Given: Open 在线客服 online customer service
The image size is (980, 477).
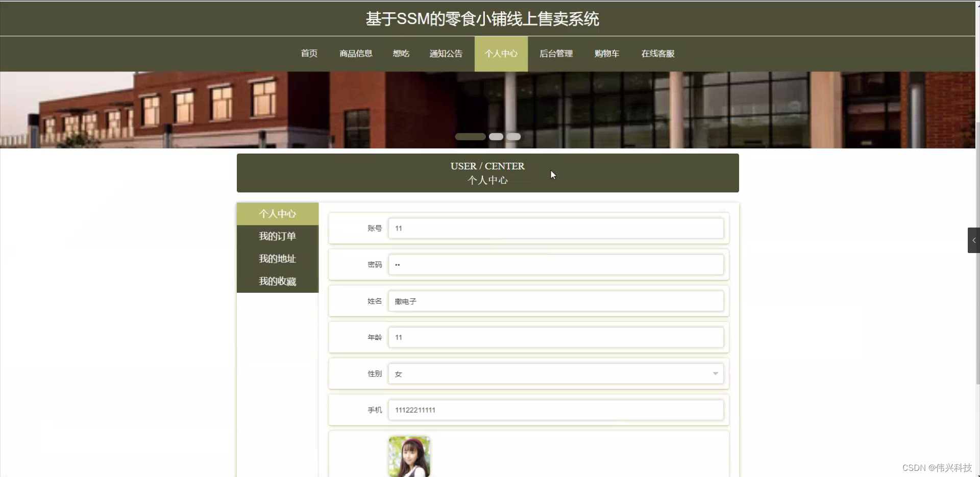Looking at the screenshot, I should 657,54.
